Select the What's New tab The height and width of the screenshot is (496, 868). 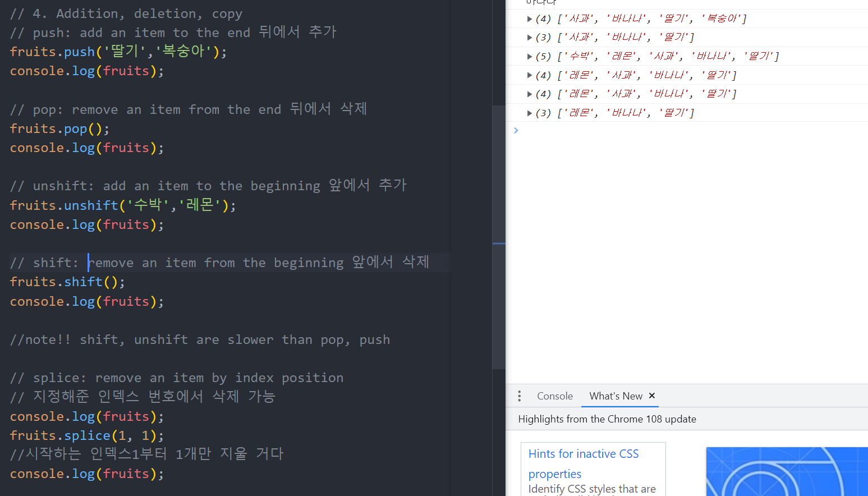click(x=616, y=396)
